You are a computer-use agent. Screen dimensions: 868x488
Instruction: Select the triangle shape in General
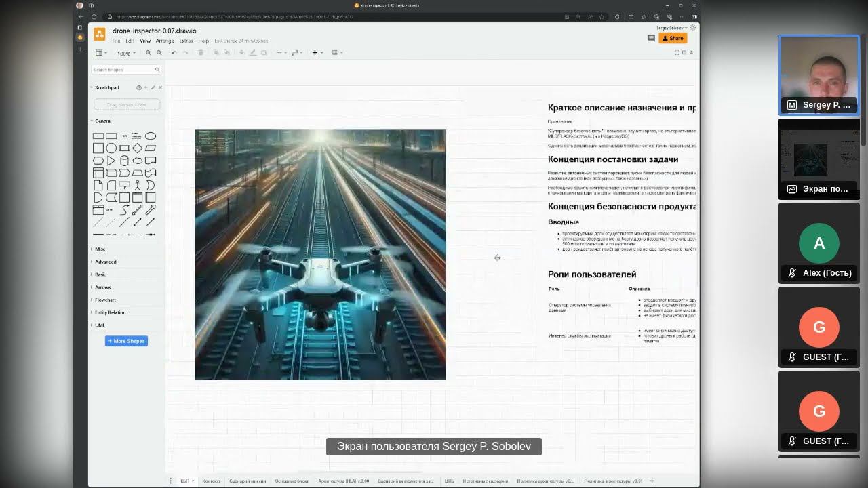coord(111,161)
